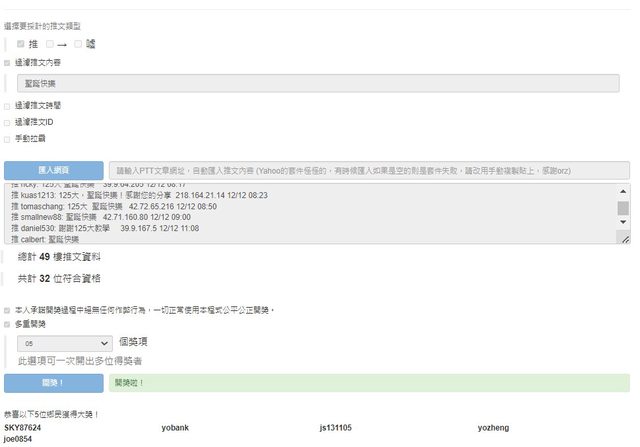Enable the 過濾推文時間 time filter checkbox
The width and height of the screenshot is (640, 447).
(8, 105)
